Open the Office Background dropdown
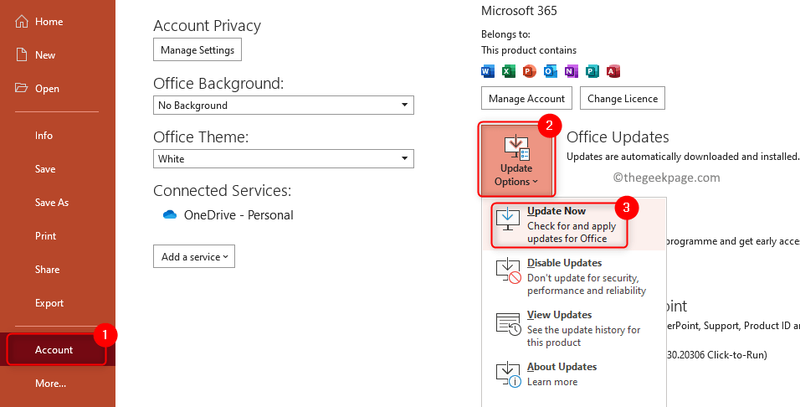This screenshot has width=800, height=407. pyautogui.click(x=283, y=106)
